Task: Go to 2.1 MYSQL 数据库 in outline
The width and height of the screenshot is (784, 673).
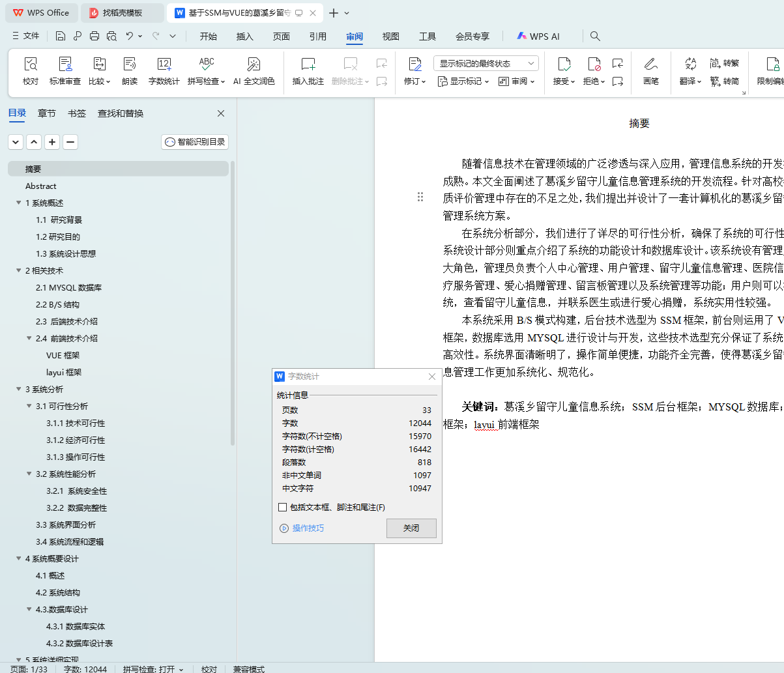Action: [68, 287]
